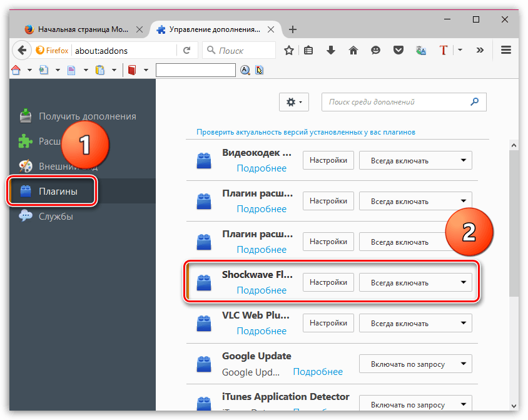Image resolution: width=528 pixels, height=420 pixels.
Task: Open the downloads arrow icon
Action: coord(331,50)
